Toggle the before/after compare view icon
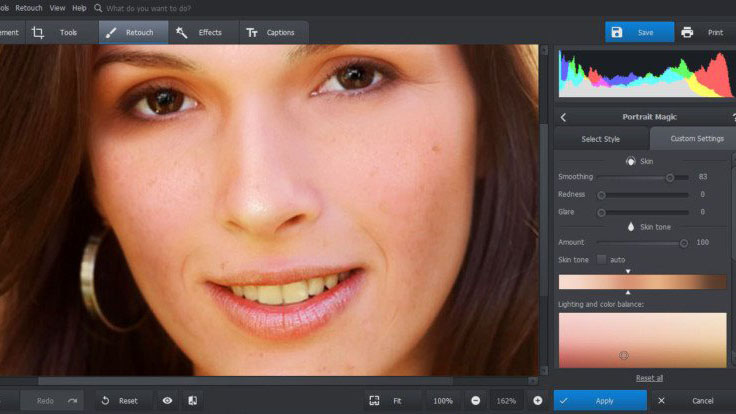The width and height of the screenshot is (736, 414). 192,400
